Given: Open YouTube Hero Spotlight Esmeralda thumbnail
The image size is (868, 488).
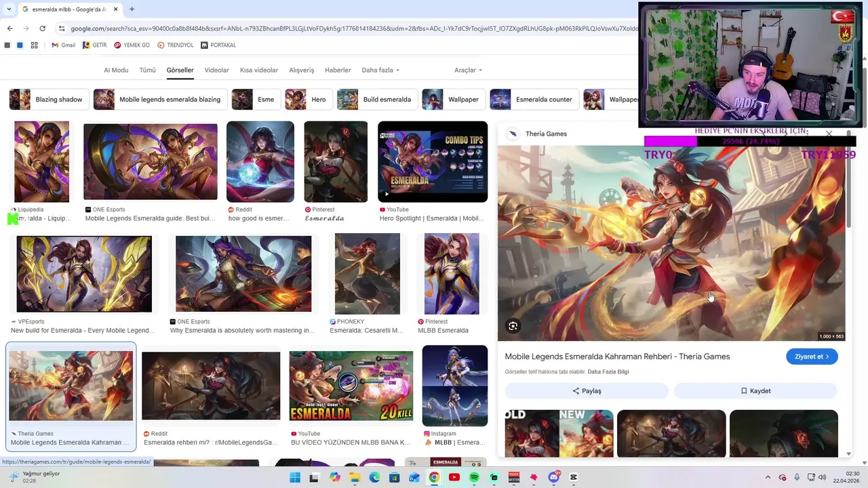Looking at the screenshot, I should click(x=433, y=161).
